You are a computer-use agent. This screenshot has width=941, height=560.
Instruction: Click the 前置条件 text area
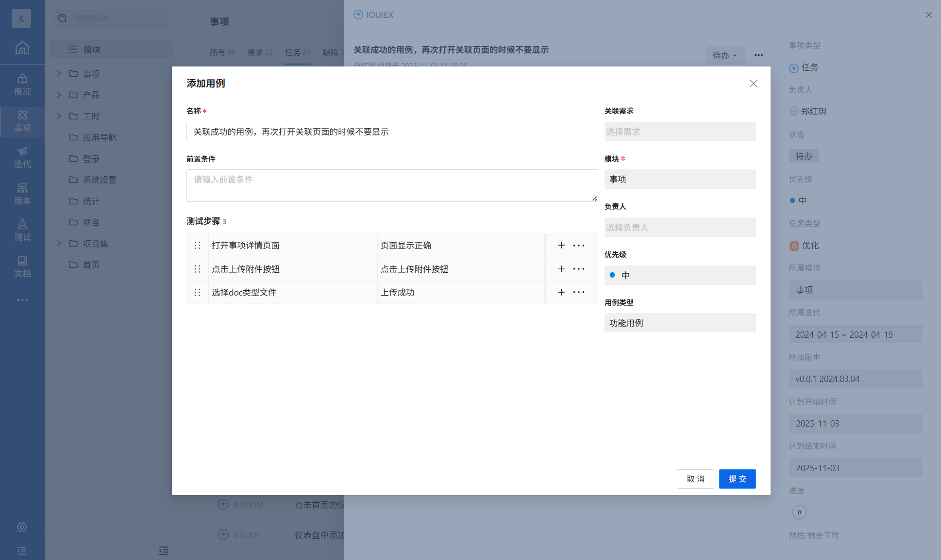(x=391, y=185)
